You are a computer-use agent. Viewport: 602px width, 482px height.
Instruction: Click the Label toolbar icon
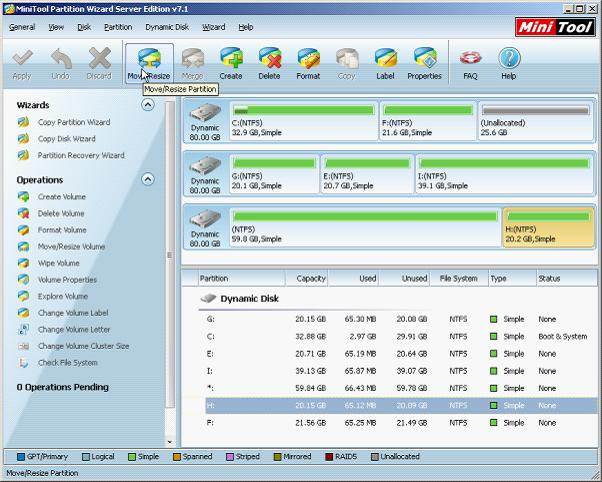pyautogui.click(x=385, y=58)
